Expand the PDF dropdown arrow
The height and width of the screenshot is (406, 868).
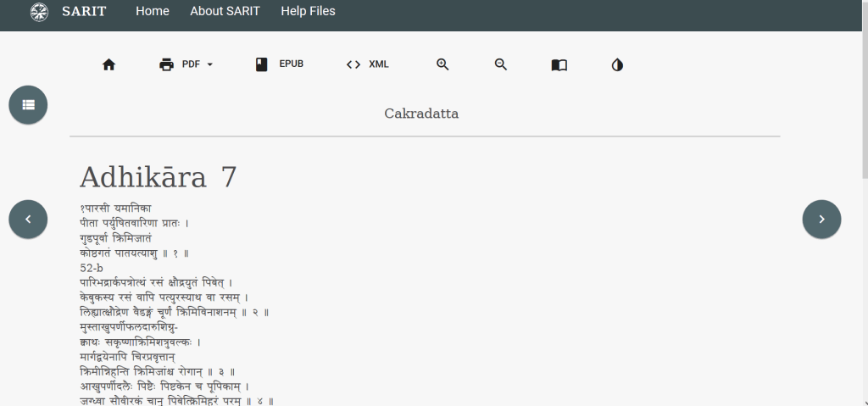coord(209,64)
